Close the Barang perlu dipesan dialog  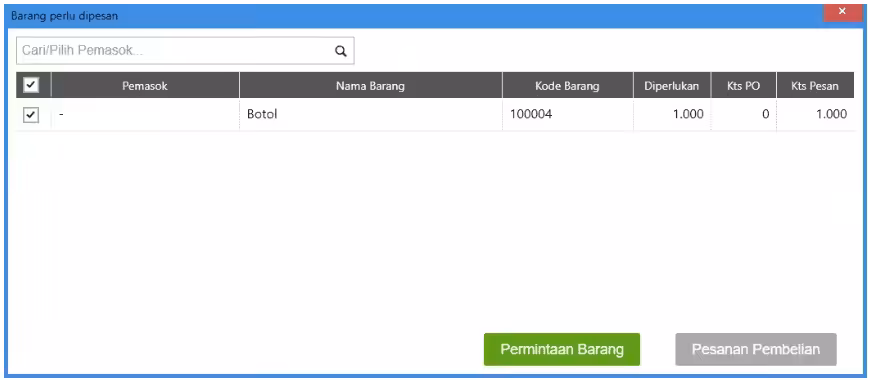tap(842, 12)
